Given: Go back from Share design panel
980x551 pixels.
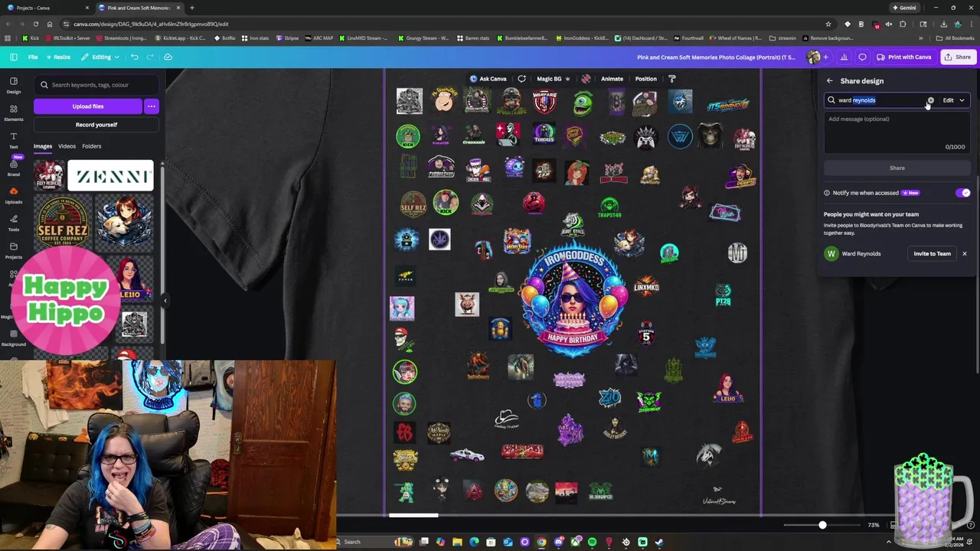Looking at the screenshot, I should click(830, 80).
